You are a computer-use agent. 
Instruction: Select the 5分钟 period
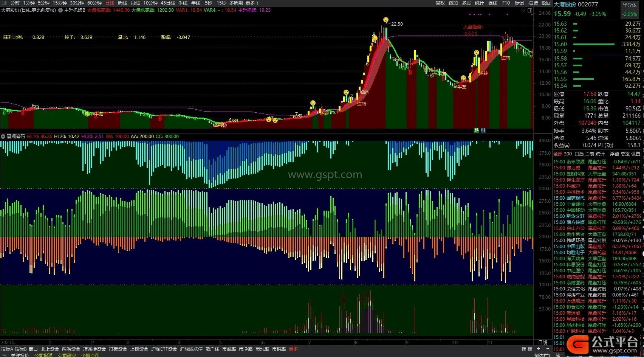click(x=43, y=3)
